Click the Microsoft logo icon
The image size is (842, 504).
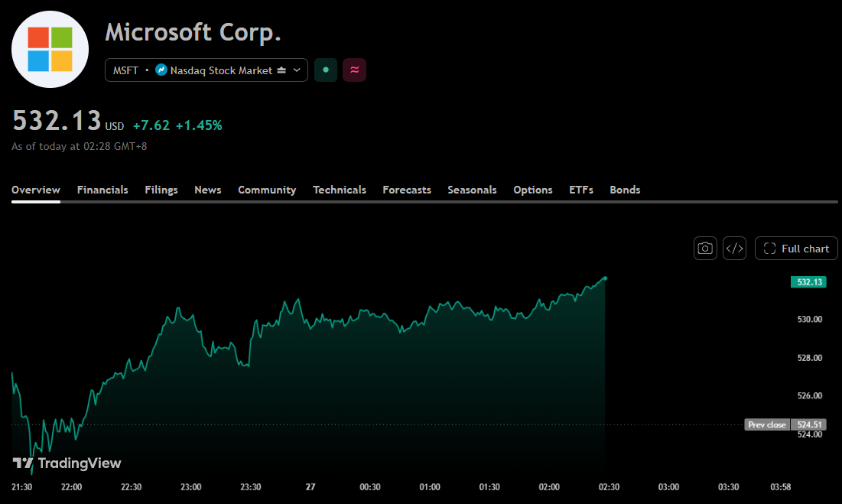pos(50,50)
